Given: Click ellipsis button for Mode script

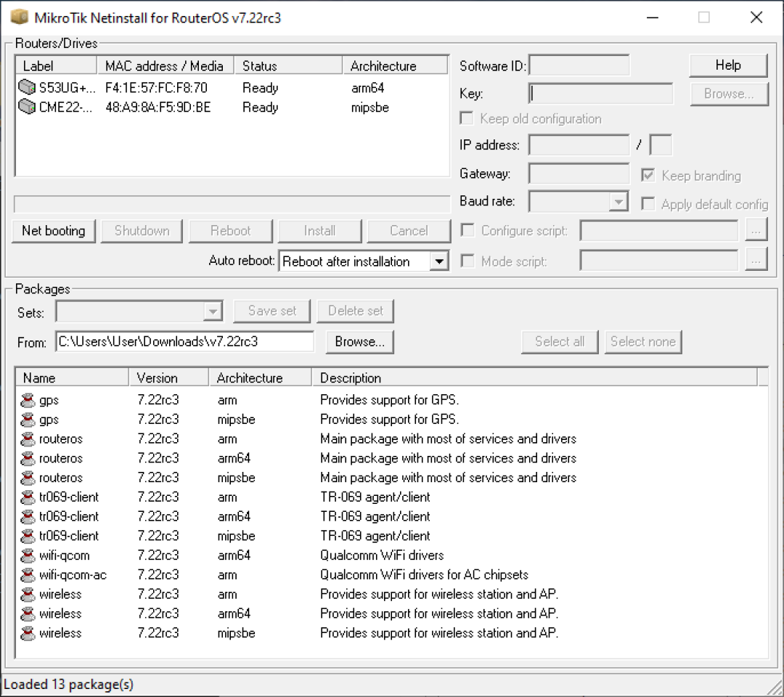Looking at the screenshot, I should point(756,261).
